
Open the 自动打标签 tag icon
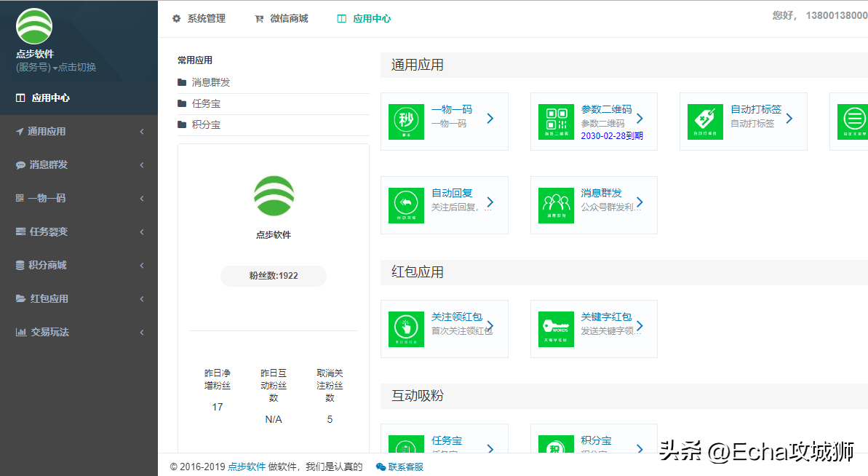click(x=705, y=122)
